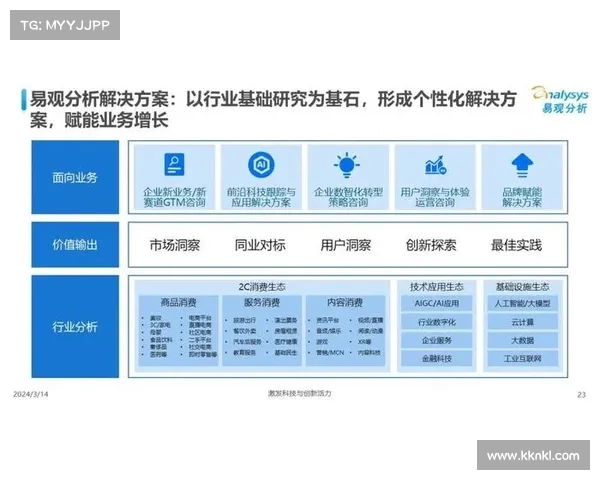Select the 人工智能/大模型 box
Screen dimensions: 600x480
pos(523,304)
